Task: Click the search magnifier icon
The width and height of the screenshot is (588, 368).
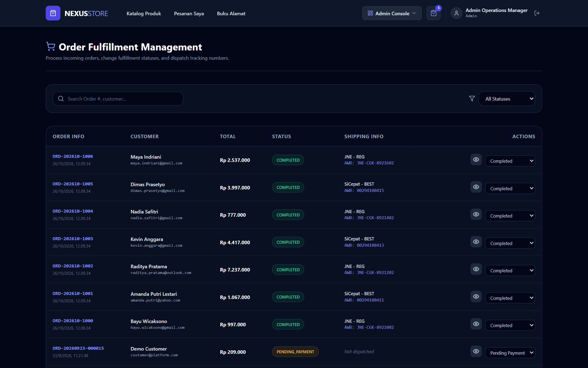Action: [x=61, y=99]
